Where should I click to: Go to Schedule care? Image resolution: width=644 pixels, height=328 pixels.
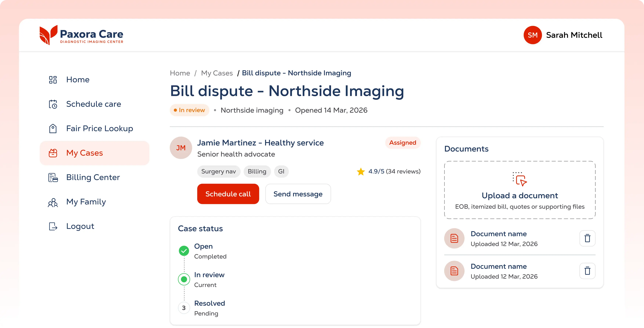94,104
